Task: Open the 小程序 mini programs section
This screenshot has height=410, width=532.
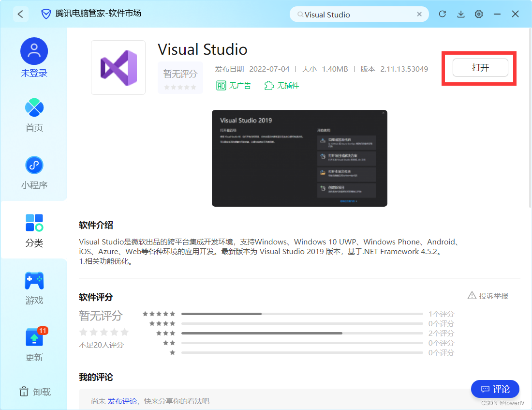Action: [x=34, y=173]
